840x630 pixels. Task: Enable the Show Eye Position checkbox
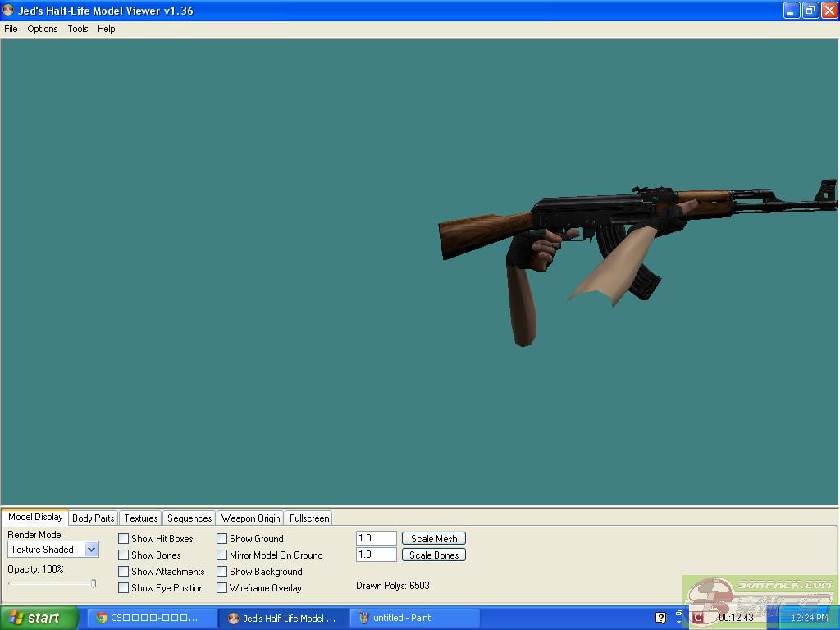click(x=123, y=587)
